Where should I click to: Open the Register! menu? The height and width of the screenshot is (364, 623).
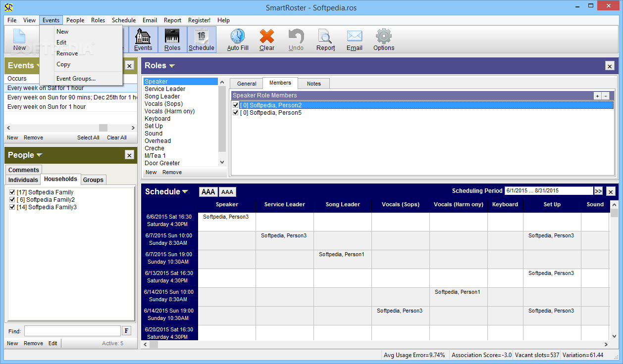click(199, 20)
